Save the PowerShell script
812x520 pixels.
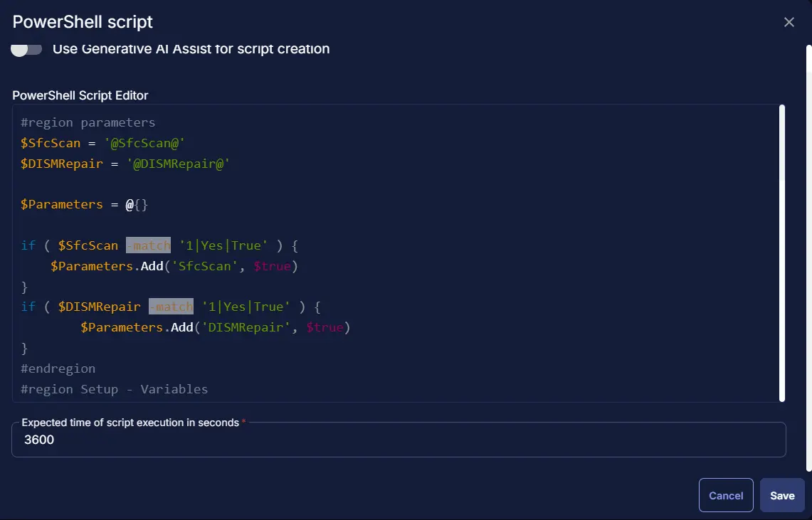pos(782,495)
